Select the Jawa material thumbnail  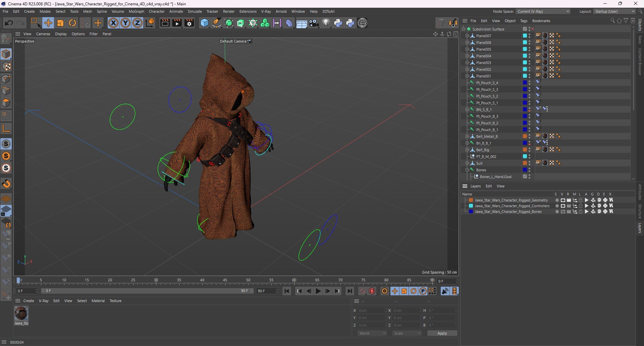[21, 313]
